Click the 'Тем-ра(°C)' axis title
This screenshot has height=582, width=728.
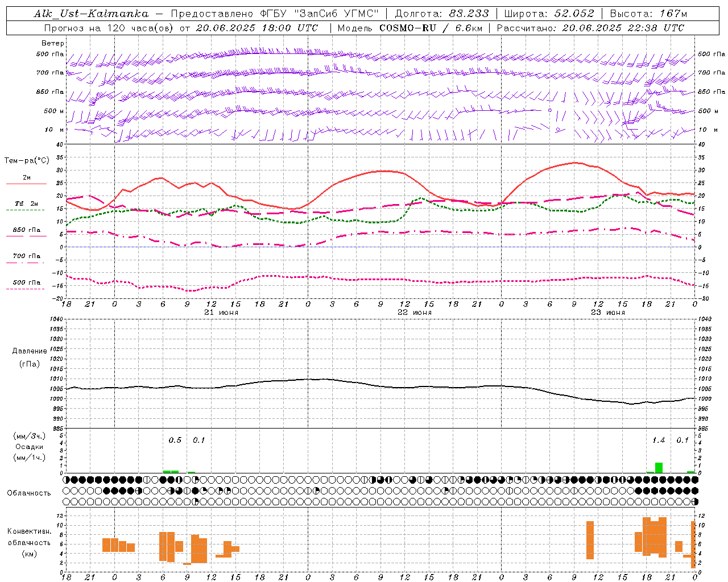pos(27,161)
